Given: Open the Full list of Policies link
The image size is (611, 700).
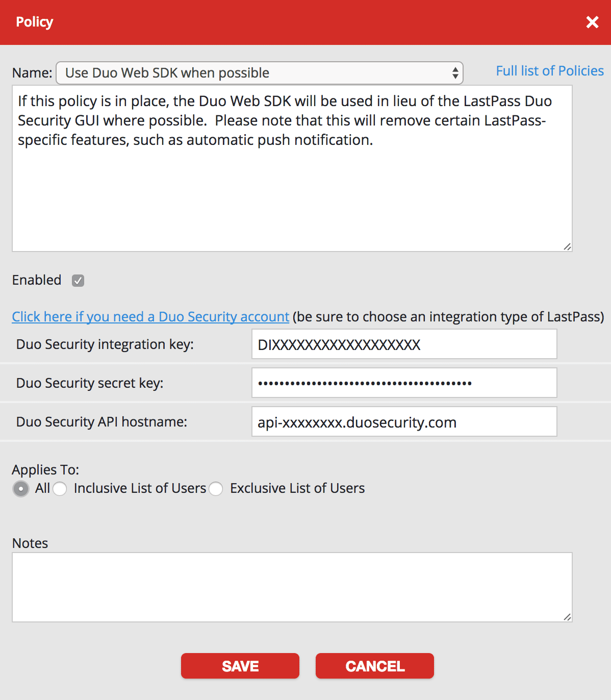Looking at the screenshot, I should (549, 71).
